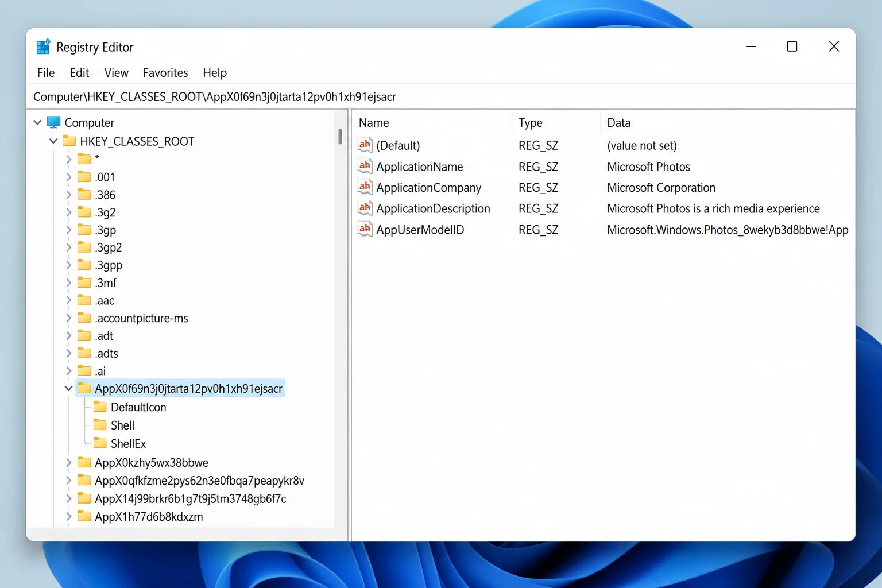Click the folder icon of .aac key
Screen dimensions: 882x588
pos(84,300)
